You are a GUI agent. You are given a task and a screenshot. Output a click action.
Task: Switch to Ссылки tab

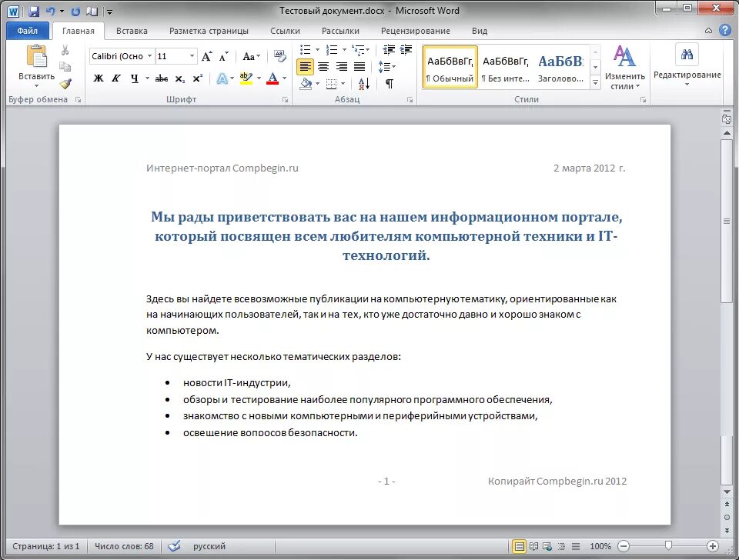pos(285,31)
